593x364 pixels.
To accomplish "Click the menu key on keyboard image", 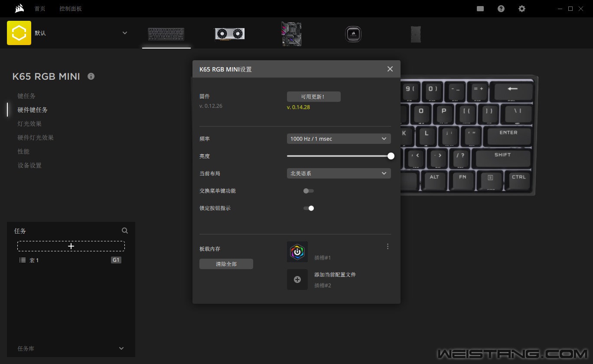I will (x=491, y=180).
